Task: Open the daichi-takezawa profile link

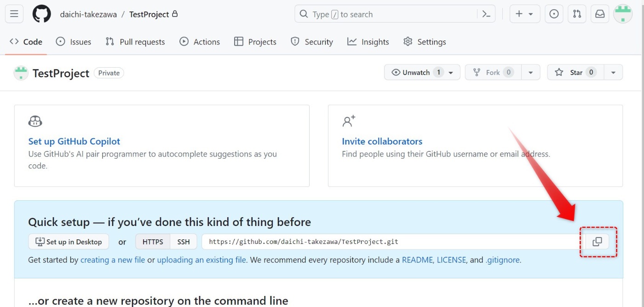Action: click(88, 14)
